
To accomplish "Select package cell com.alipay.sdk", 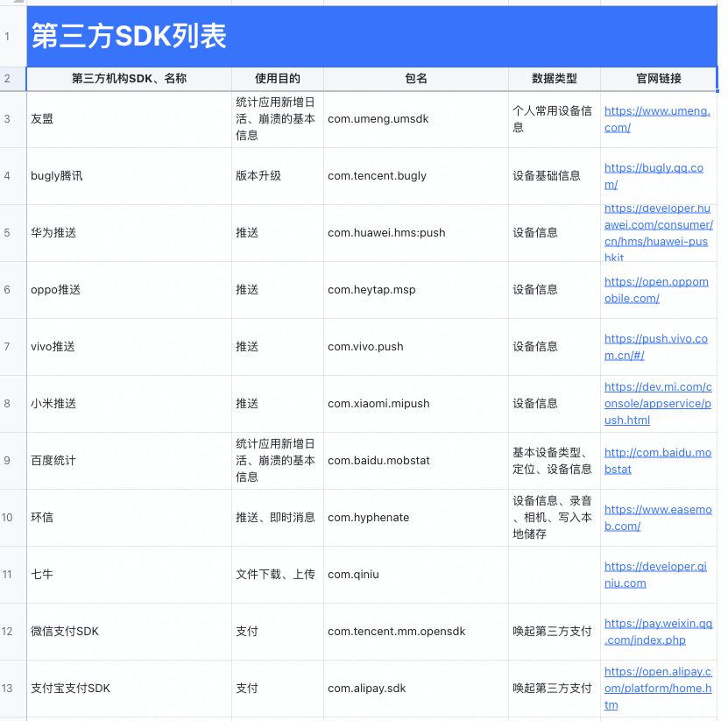I will (x=416, y=688).
